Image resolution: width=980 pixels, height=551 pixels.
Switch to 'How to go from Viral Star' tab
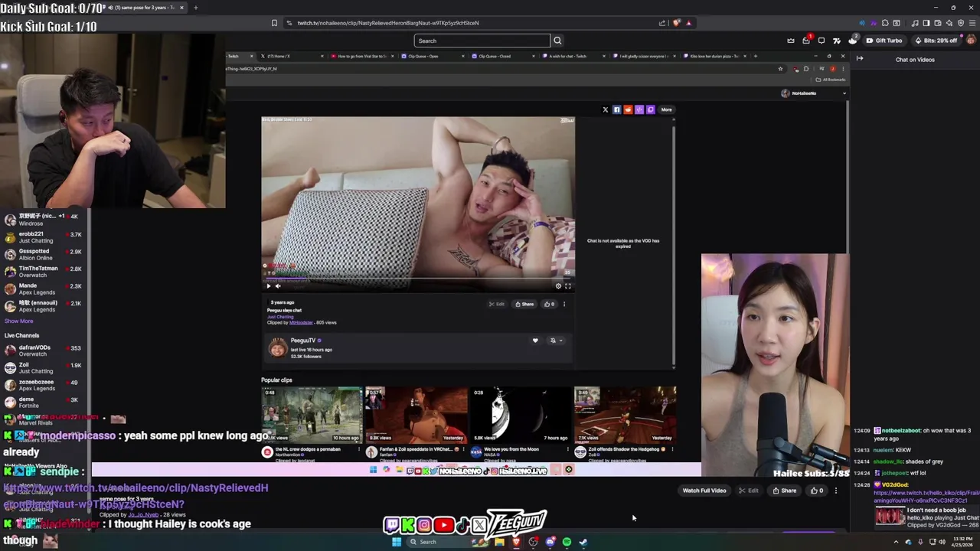click(361, 56)
